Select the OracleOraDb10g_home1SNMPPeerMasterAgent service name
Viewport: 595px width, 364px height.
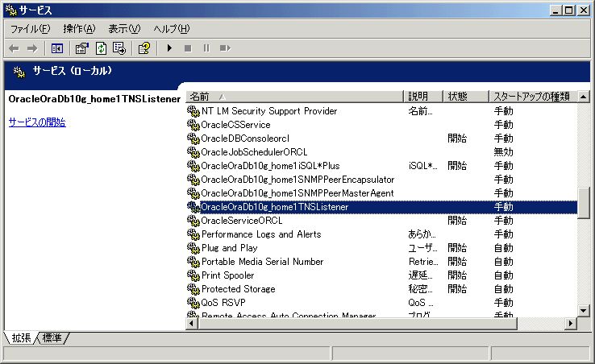[x=297, y=193]
